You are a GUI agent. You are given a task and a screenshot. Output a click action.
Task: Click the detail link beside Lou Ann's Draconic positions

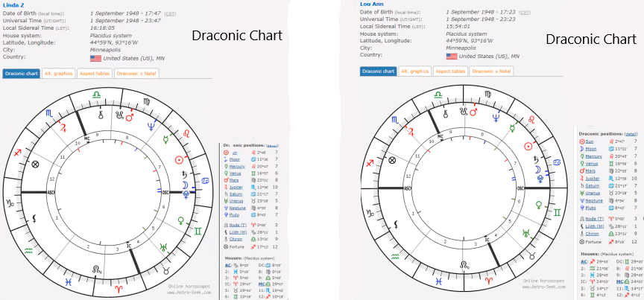[631, 133]
